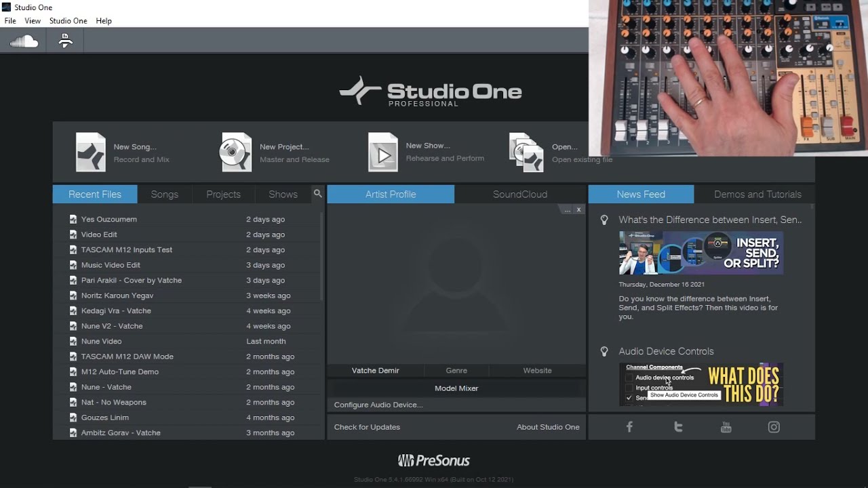The width and height of the screenshot is (868, 488).
Task: Open the SoundCloud cloud icon in toolbar
Action: [x=24, y=41]
